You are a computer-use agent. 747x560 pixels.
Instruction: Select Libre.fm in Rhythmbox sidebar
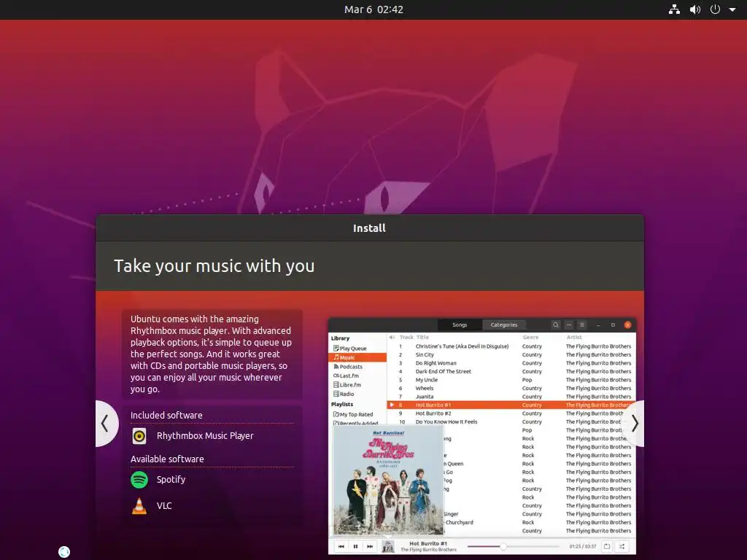point(350,385)
